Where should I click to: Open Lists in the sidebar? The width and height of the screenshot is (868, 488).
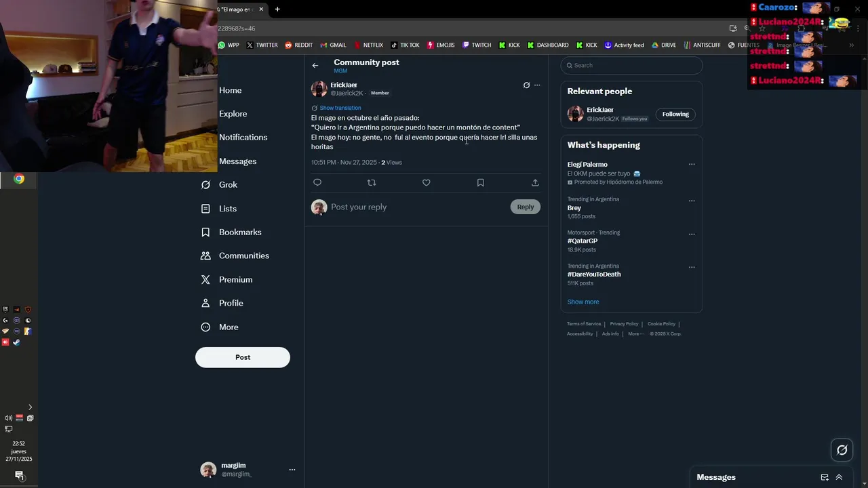(x=219, y=209)
